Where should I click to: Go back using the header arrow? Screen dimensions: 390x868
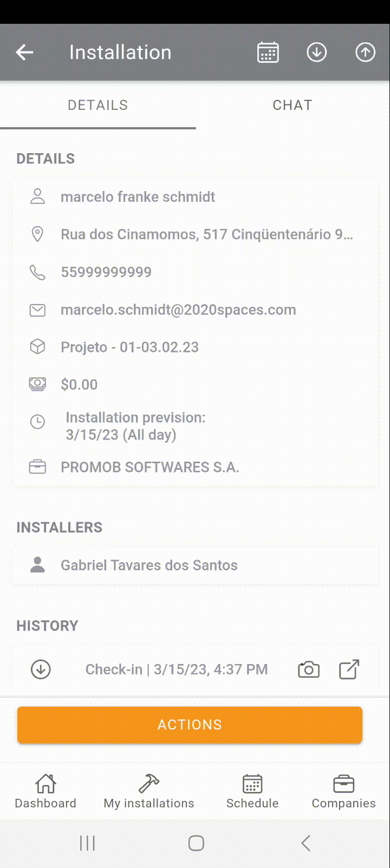(x=25, y=52)
